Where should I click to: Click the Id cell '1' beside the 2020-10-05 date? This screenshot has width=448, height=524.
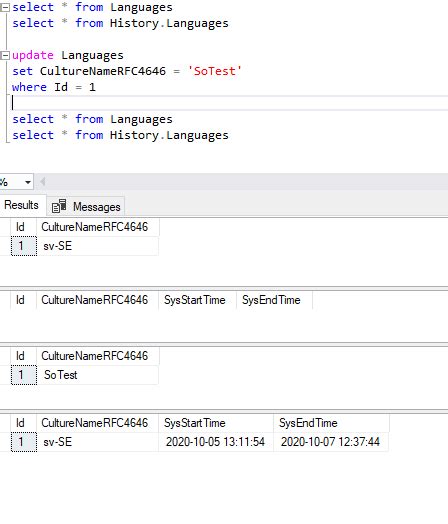24,442
